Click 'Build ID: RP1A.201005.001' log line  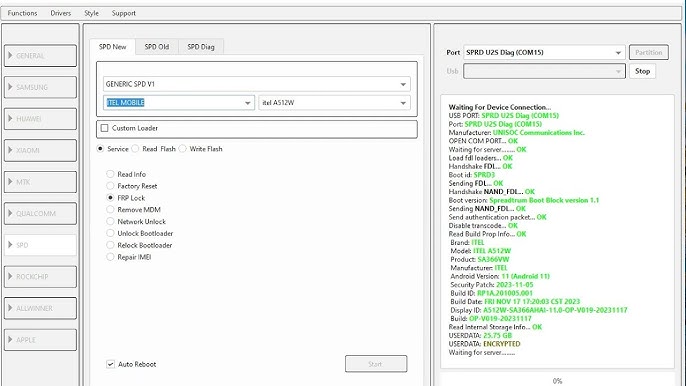[491, 293]
